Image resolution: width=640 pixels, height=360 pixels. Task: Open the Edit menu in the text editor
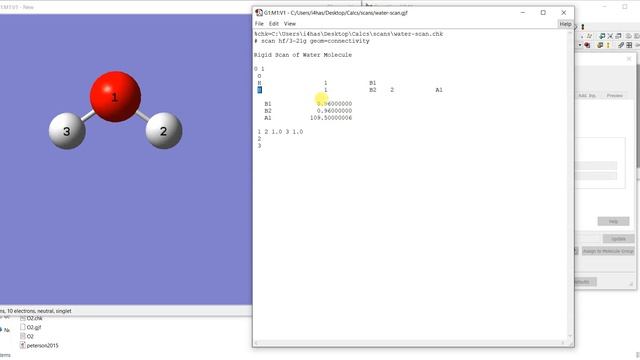point(273,24)
